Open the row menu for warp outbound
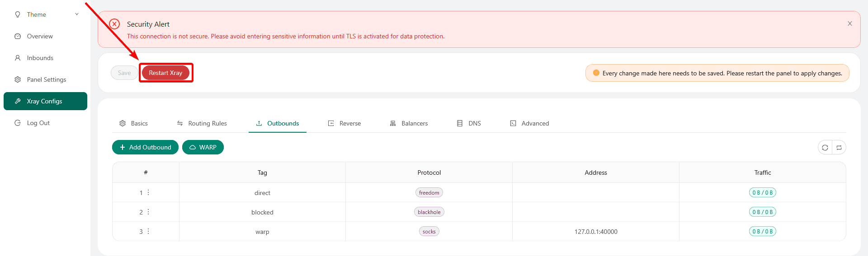The height and width of the screenshot is (256, 868). pos(148,232)
